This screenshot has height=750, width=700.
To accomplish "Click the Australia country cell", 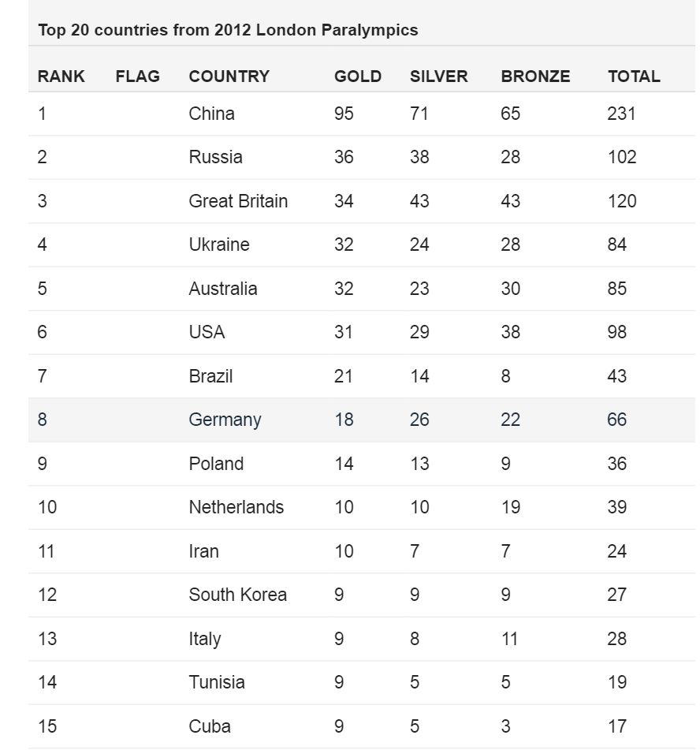I will pyautogui.click(x=222, y=289).
